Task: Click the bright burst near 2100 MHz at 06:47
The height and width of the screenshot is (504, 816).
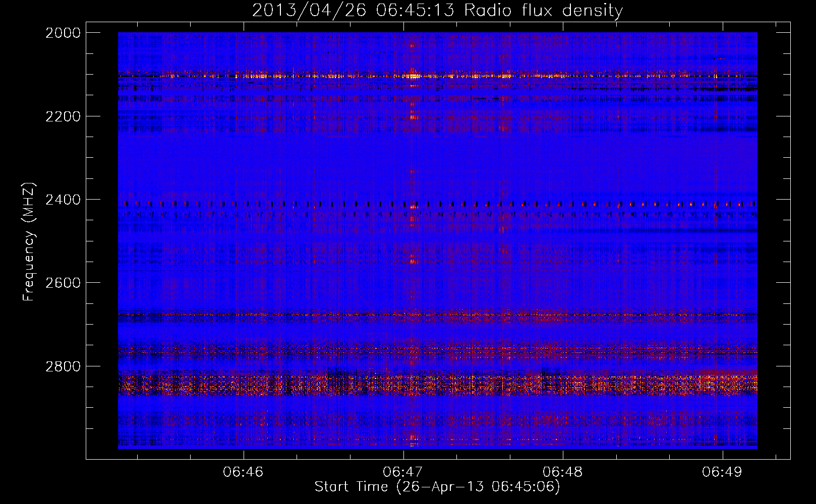Action: click(414, 76)
